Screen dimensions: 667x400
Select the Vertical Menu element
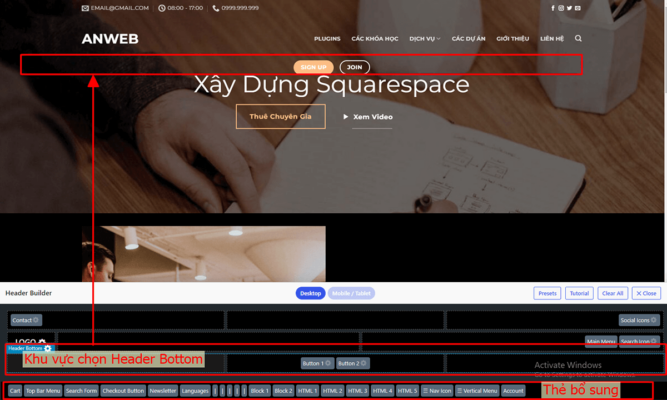coord(477,390)
